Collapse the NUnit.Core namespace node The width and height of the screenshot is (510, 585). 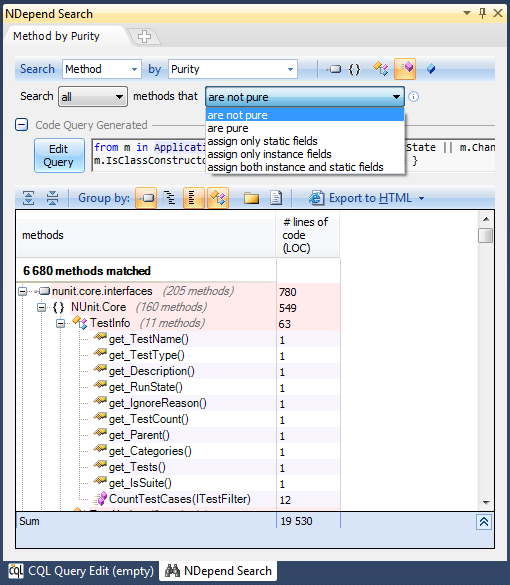tap(41, 307)
